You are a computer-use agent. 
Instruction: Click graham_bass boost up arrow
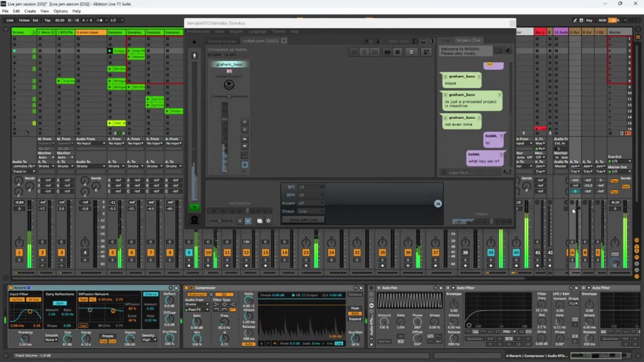click(x=245, y=139)
